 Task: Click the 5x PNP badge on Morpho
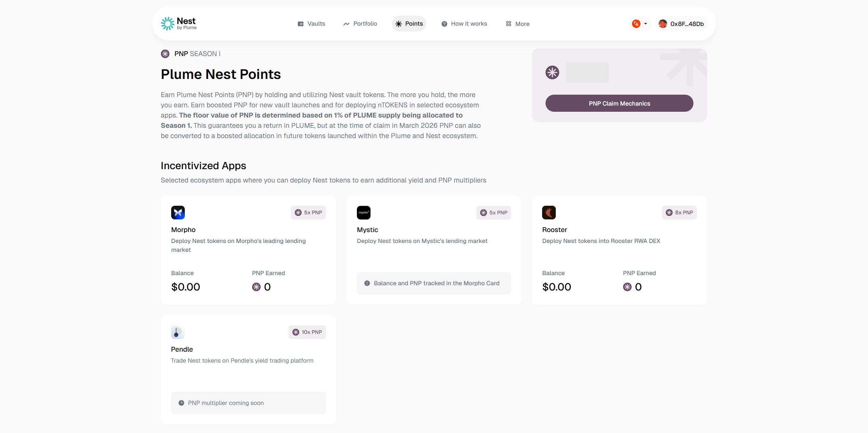(x=308, y=213)
